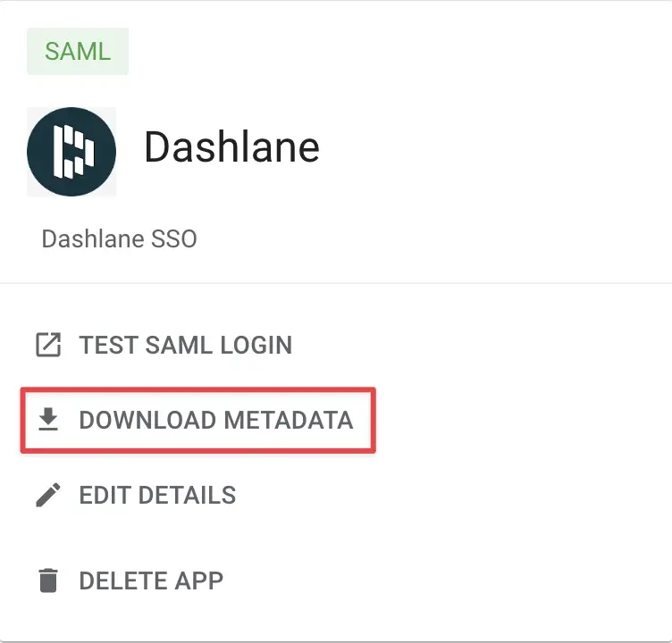672x643 pixels.
Task: Select the green SAML badge
Action: point(78,51)
